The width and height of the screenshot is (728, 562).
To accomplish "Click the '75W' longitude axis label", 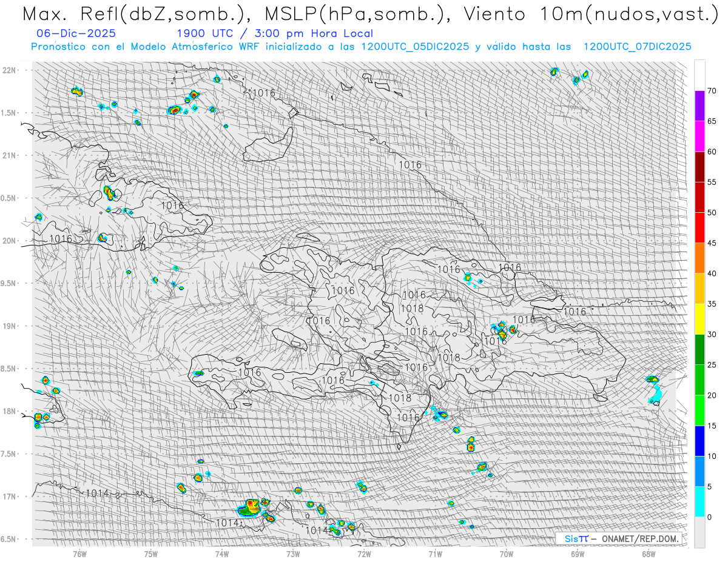I will 150,554.
